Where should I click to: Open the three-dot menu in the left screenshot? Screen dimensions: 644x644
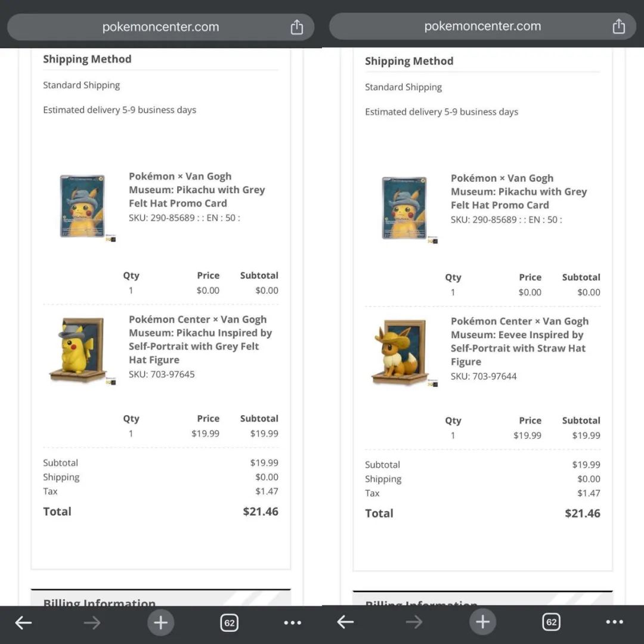[292, 623]
